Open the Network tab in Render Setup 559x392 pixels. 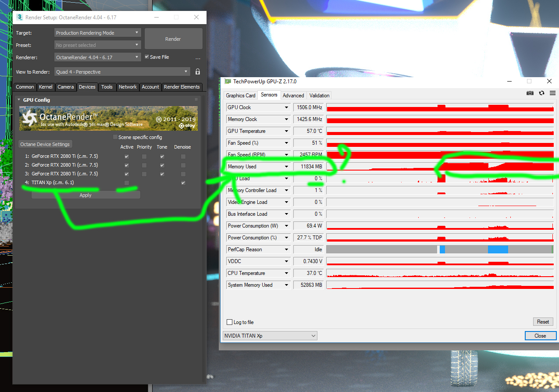[128, 87]
